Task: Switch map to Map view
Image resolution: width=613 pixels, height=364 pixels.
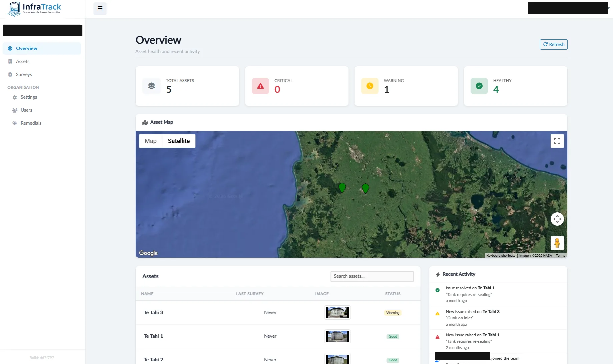Action: coord(150,141)
